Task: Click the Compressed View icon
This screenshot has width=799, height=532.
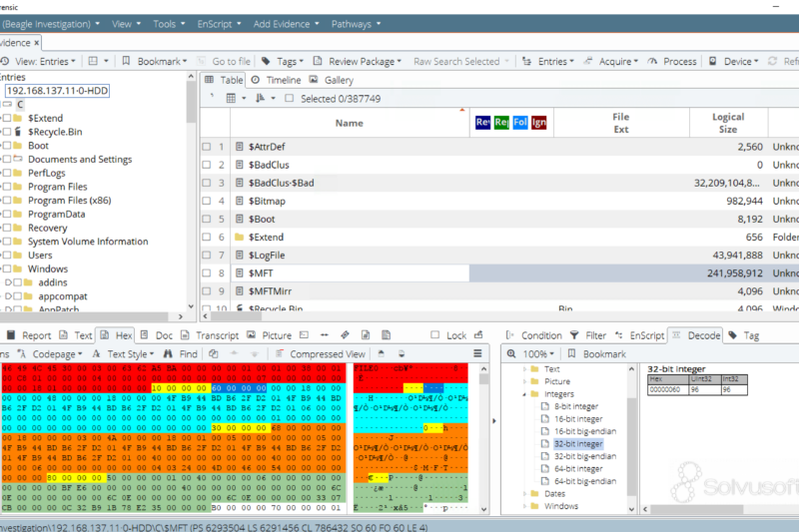Action: (x=280, y=353)
